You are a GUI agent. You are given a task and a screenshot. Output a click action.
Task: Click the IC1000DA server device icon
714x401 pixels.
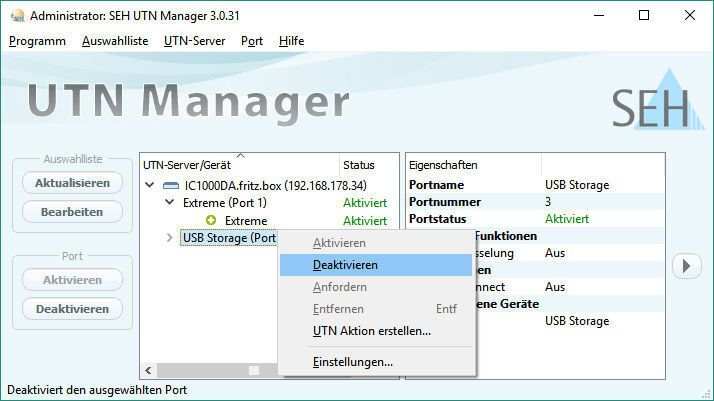171,186
